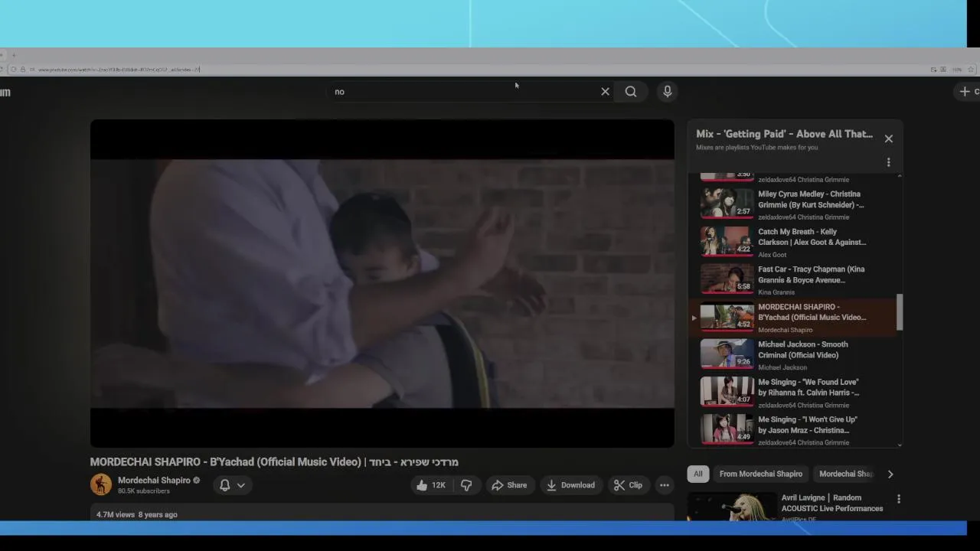Click the 4.7M views 8 years ago description
980x551 pixels.
(x=137, y=514)
